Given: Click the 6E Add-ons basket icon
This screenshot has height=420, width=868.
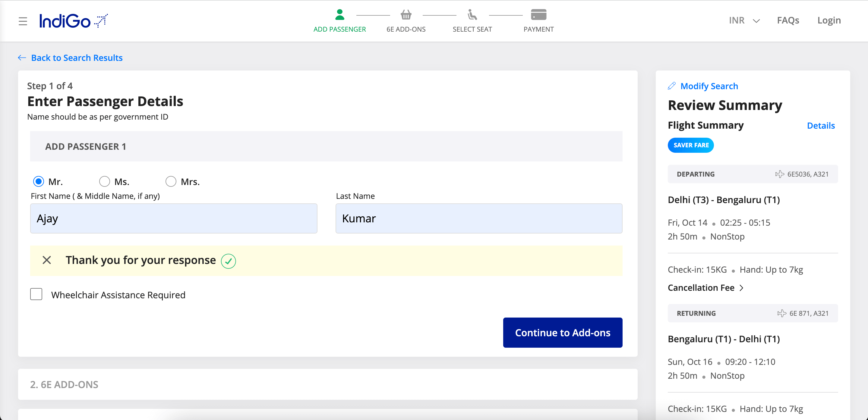Looking at the screenshot, I should pyautogui.click(x=406, y=14).
